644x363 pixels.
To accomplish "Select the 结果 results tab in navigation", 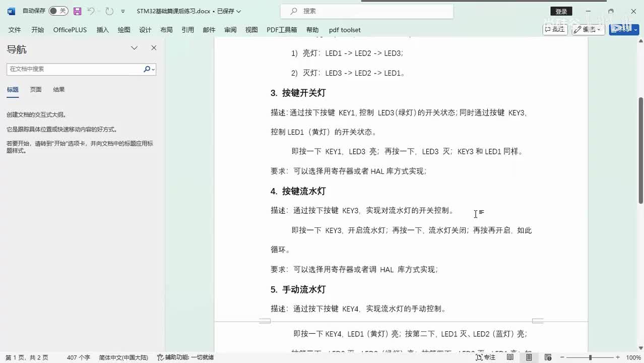I will (59, 90).
